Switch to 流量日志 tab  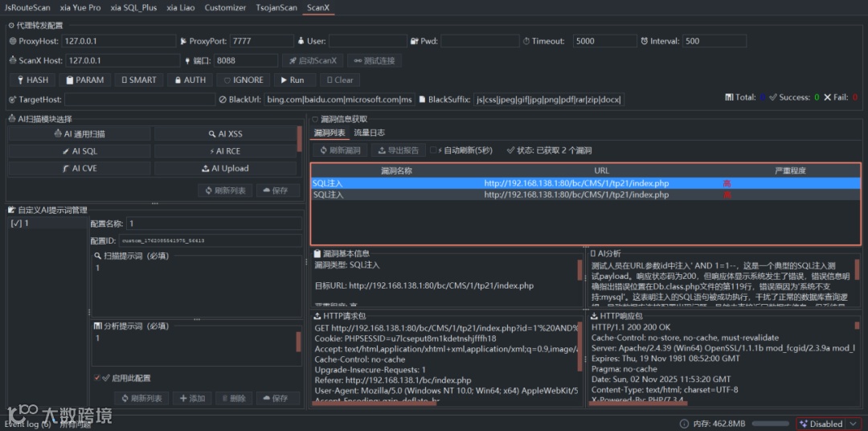(x=369, y=133)
